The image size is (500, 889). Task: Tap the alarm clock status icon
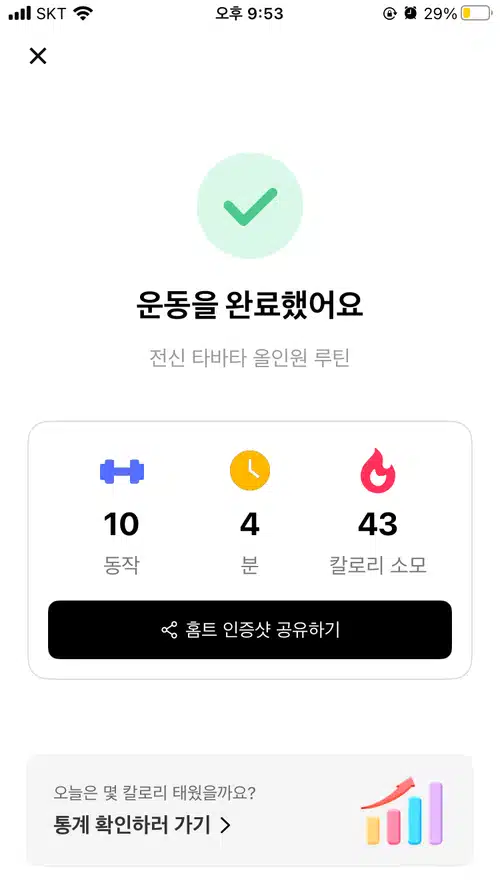click(x=410, y=14)
